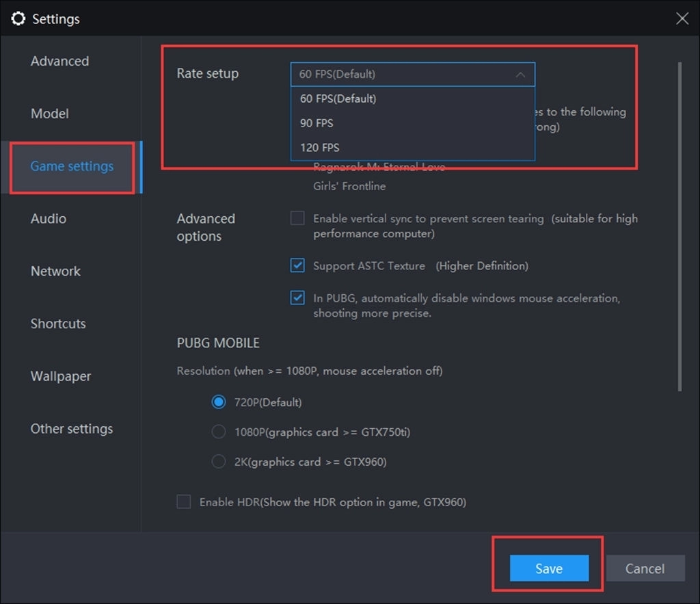
Task: Go to the Network tab
Action: (55, 271)
